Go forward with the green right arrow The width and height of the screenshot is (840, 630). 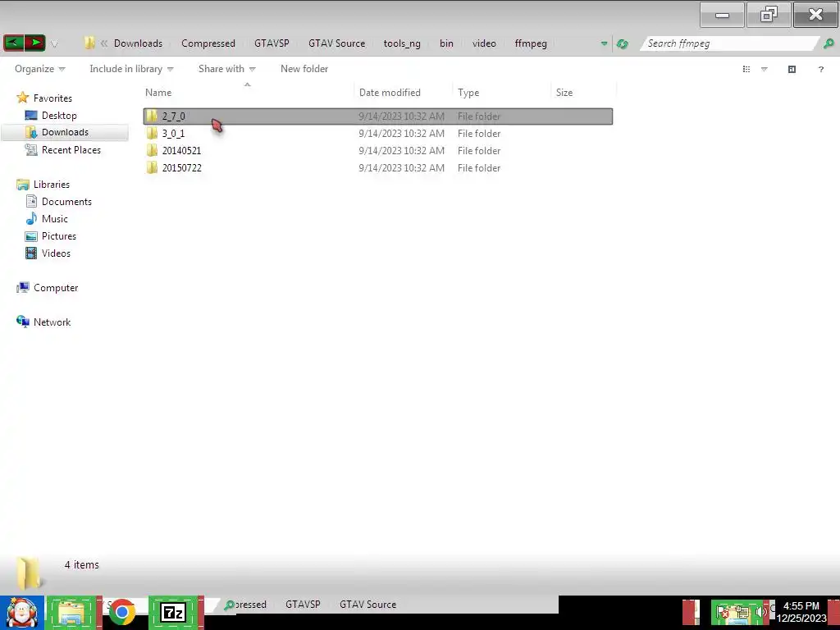coord(34,43)
